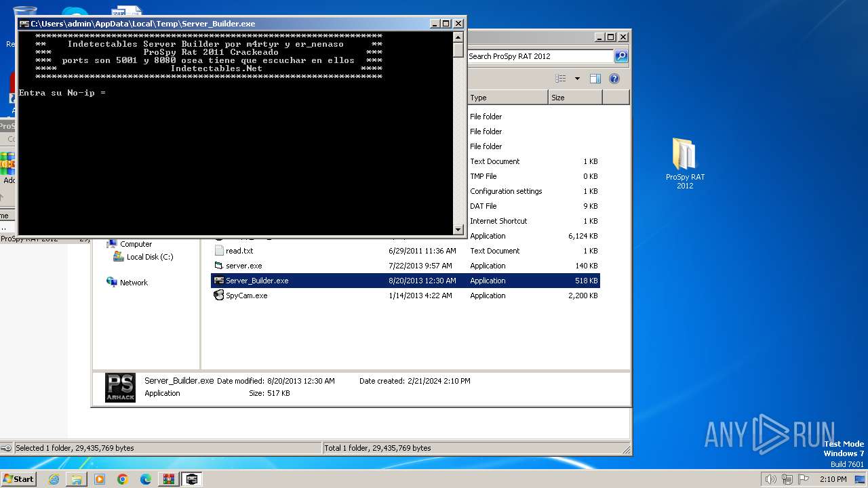Image resolution: width=868 pixels, height=488 pixels.
Task: Sort files by the Type column header
Action: 507,98
